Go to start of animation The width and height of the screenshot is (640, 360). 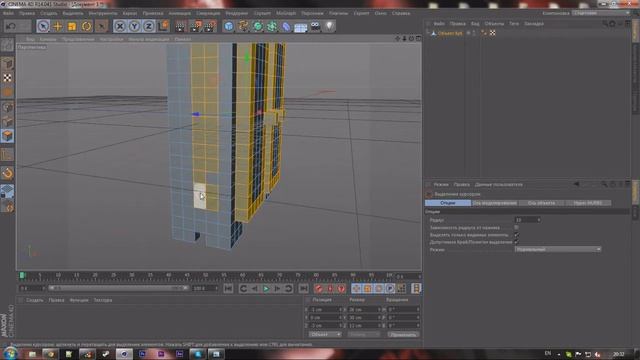[x=228, y=289]
